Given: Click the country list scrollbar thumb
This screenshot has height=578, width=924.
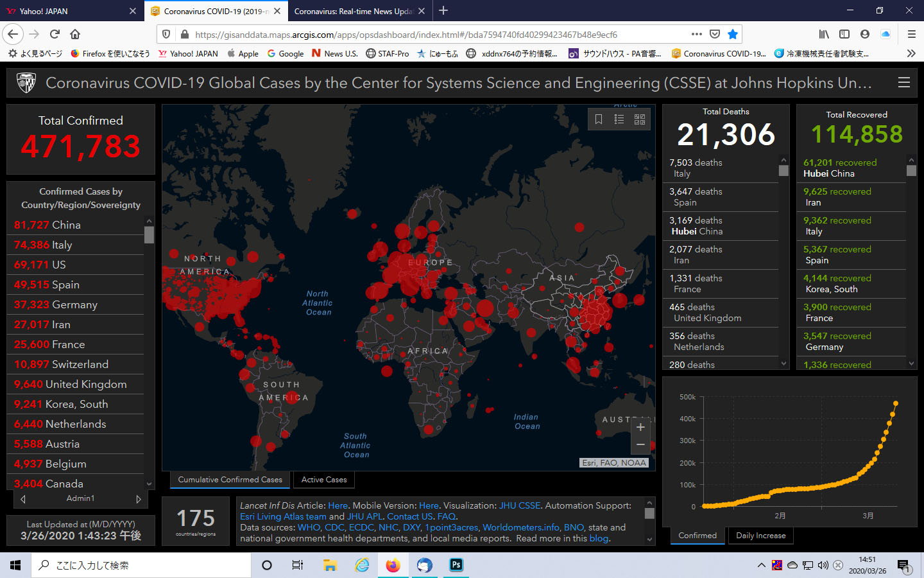Looking at the screenshot, I should tap(149, 234).
